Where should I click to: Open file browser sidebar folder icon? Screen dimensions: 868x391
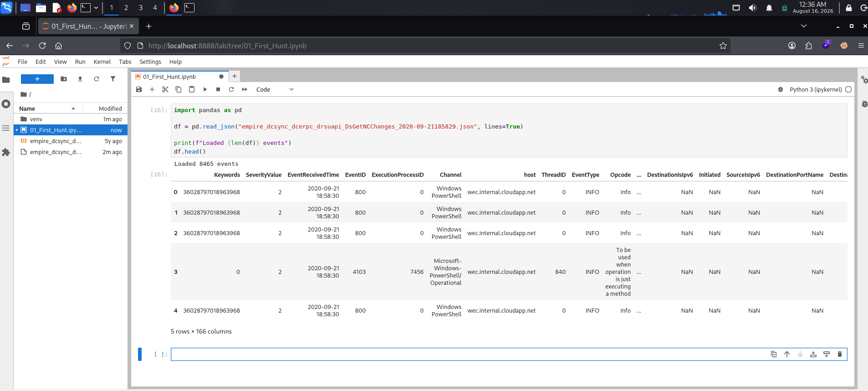coord(6,80)
